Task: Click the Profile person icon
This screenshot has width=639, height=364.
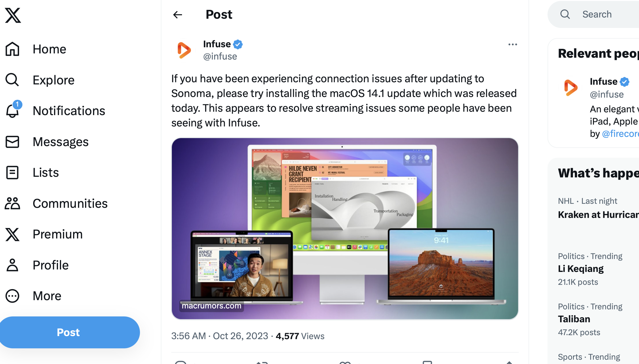Action: pos(13,265)
